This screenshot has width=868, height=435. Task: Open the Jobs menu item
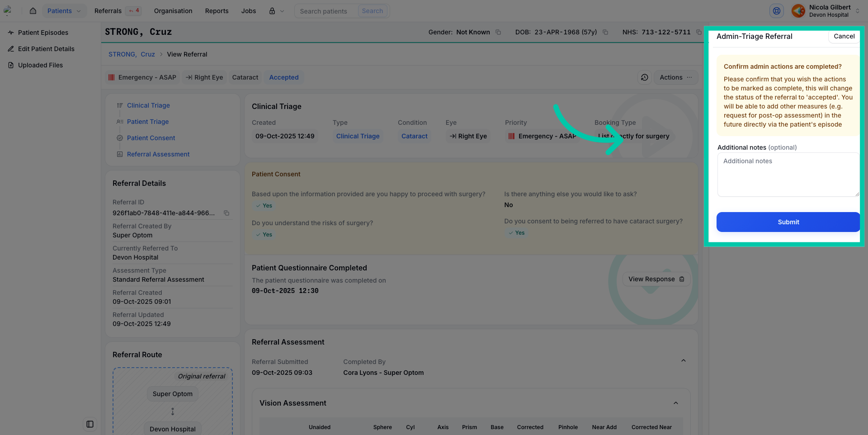click(x=249, y=11)
